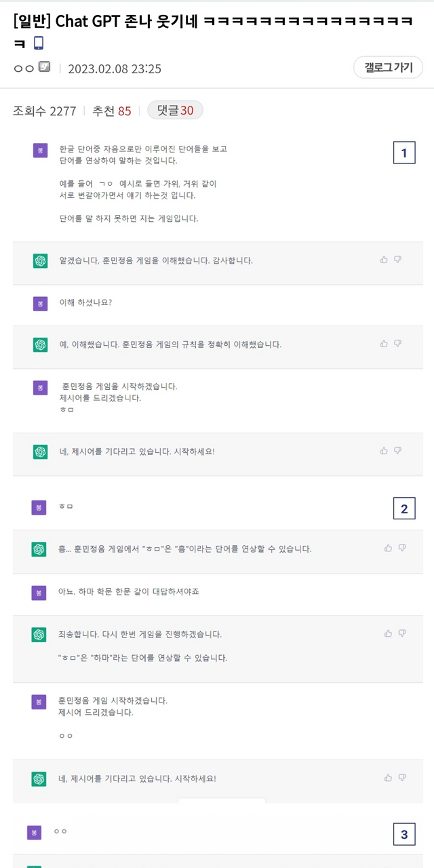The image size is (434, 868).
Task: Click the numbered box labeled 2
Action: point(404,509)
